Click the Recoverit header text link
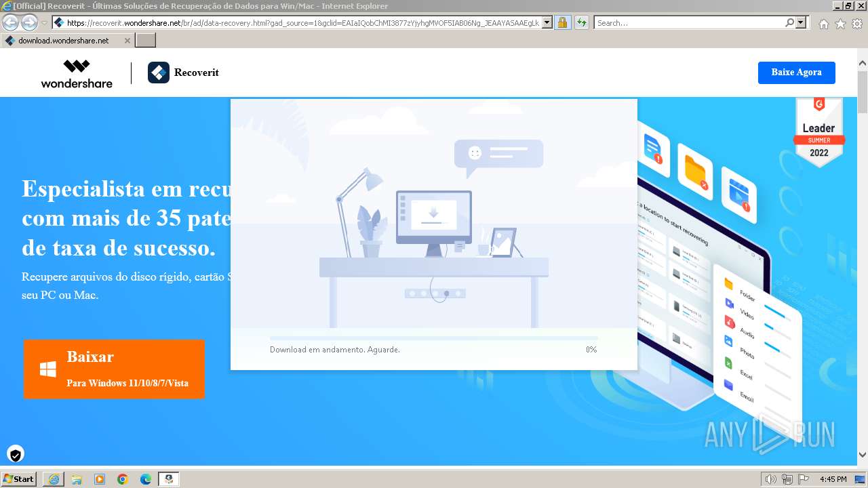 196,73
